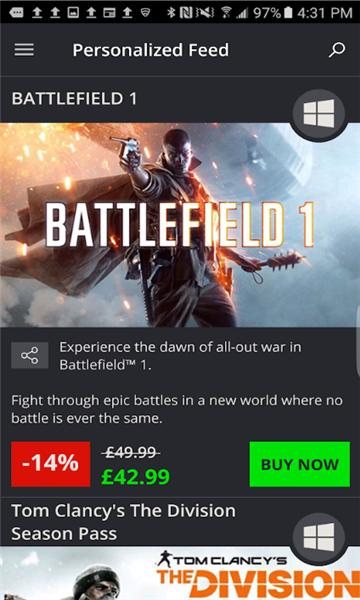360x600 pixels.
Task: Tap the message notification icon
Action: [x=18, y=13]
